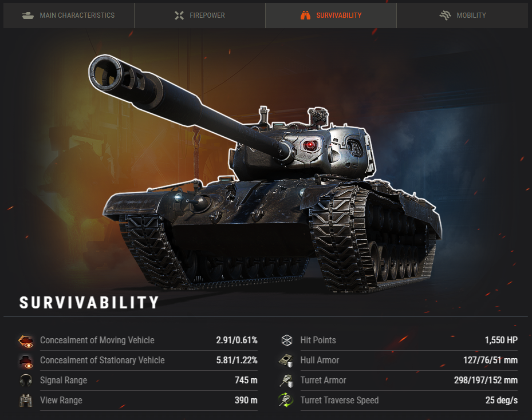Click the Concealment of Moving Vehicle icon

(26, 341)
